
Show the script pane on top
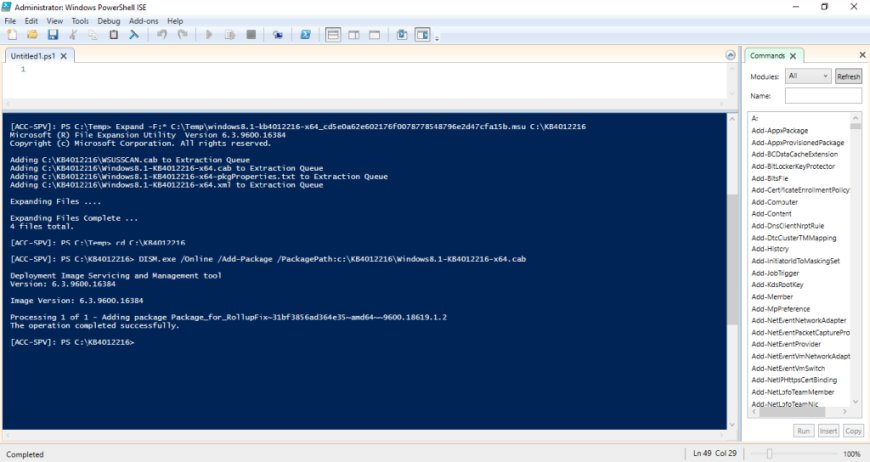click(x=333, y=35)
